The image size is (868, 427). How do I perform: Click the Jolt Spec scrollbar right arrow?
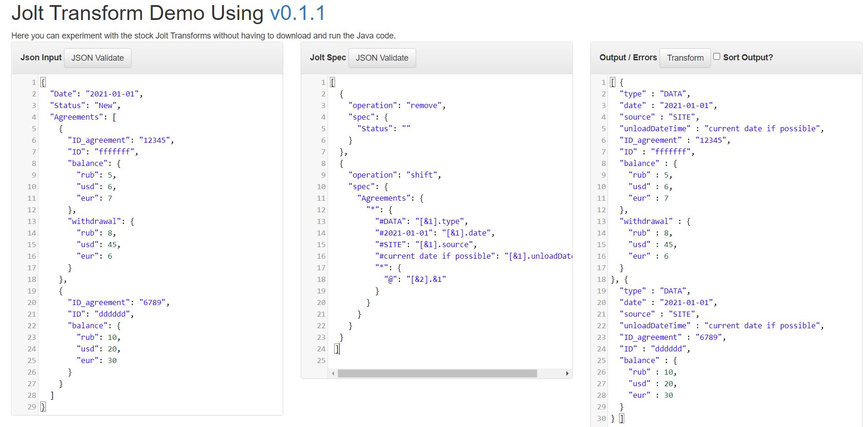tap(567, 373)
